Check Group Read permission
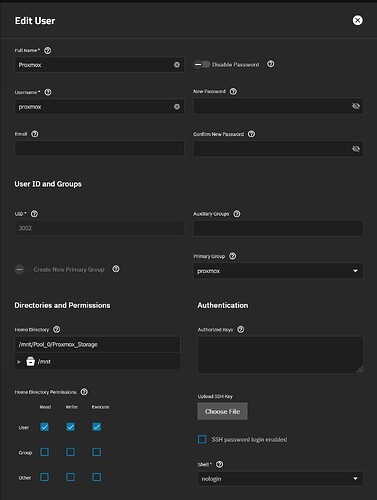 click(44, 452)
